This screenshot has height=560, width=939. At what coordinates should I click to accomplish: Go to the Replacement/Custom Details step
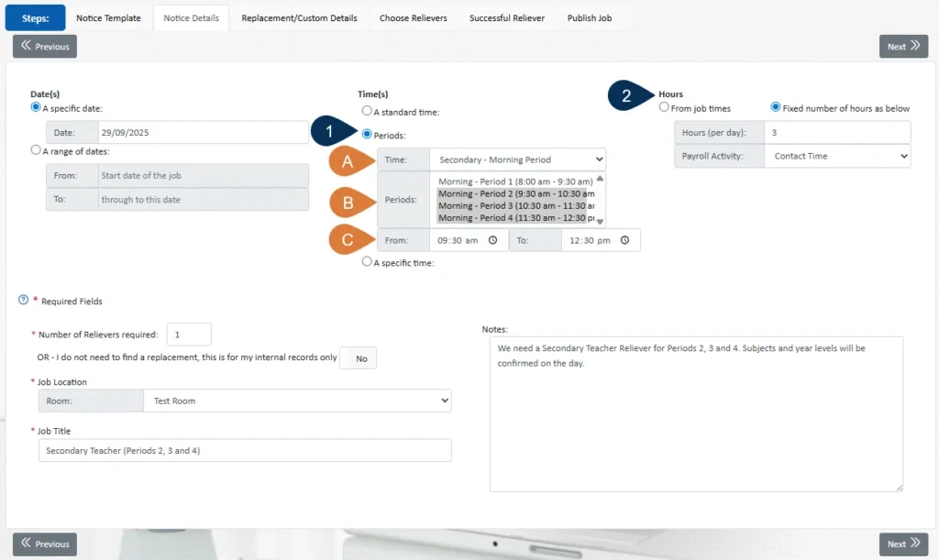[300, 18]
